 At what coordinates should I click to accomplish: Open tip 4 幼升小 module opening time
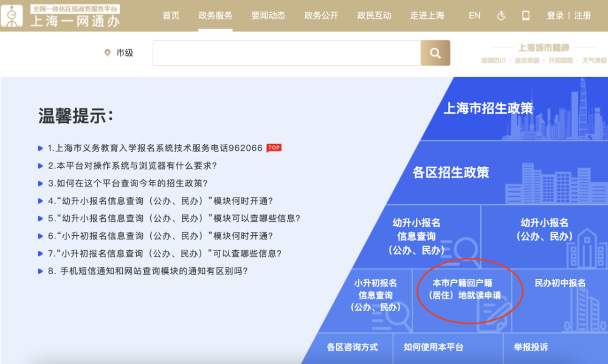click(160, 201)
